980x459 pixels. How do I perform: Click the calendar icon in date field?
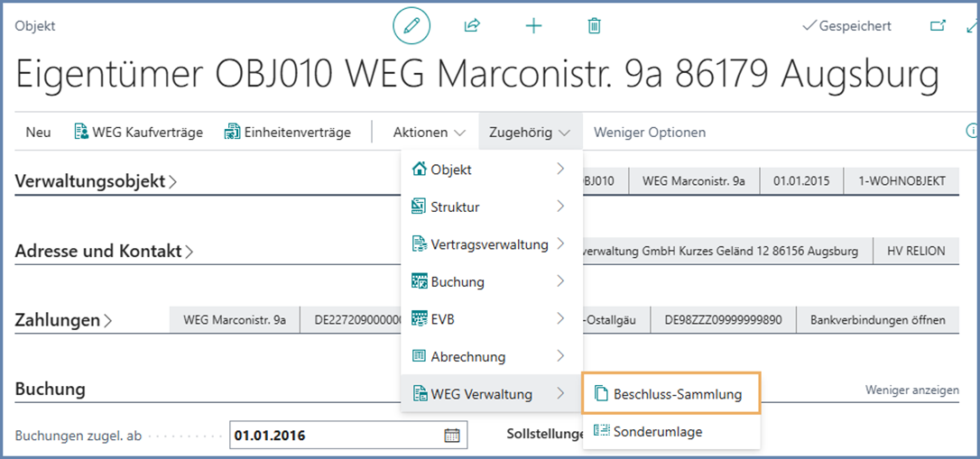[452, 436]
